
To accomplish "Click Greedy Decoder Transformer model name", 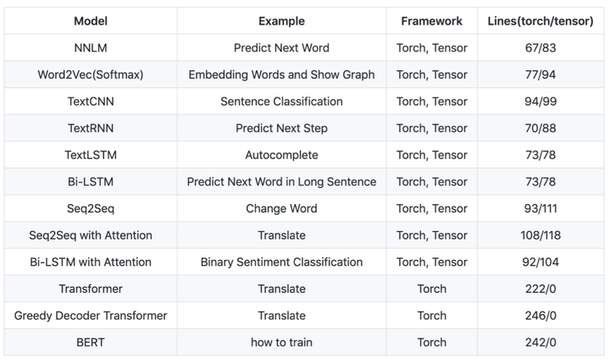I will pos(91,316).
